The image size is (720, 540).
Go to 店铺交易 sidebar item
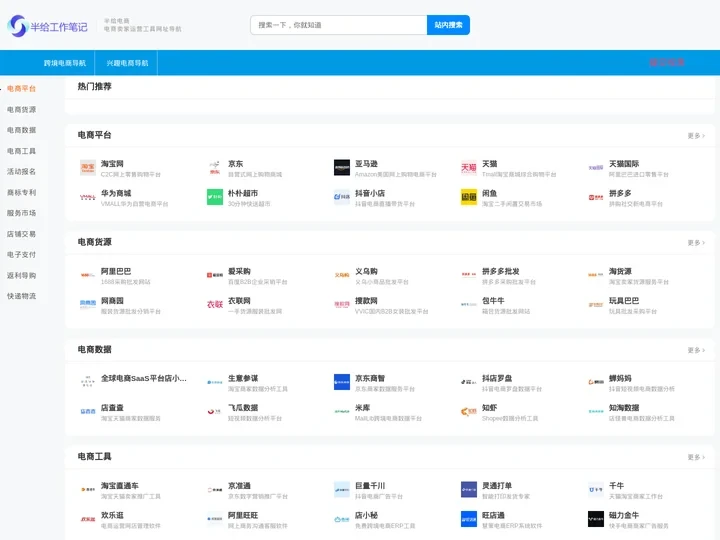[x=21, y=234]
